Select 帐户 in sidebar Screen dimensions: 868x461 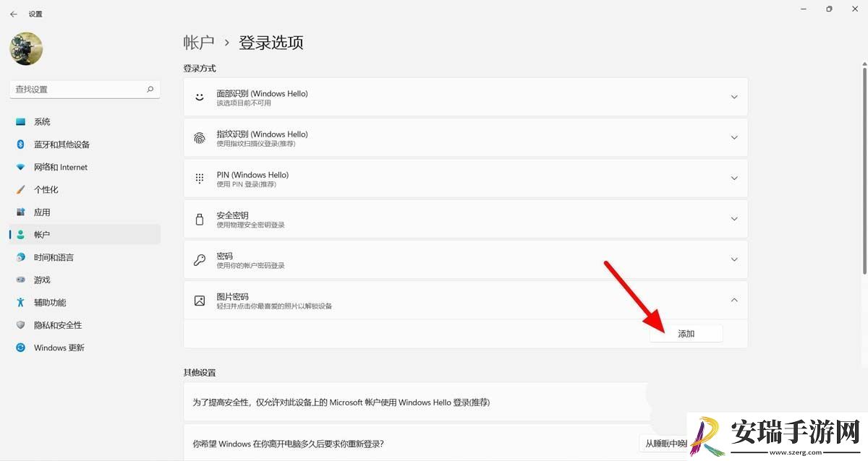(x=85, y=235)
